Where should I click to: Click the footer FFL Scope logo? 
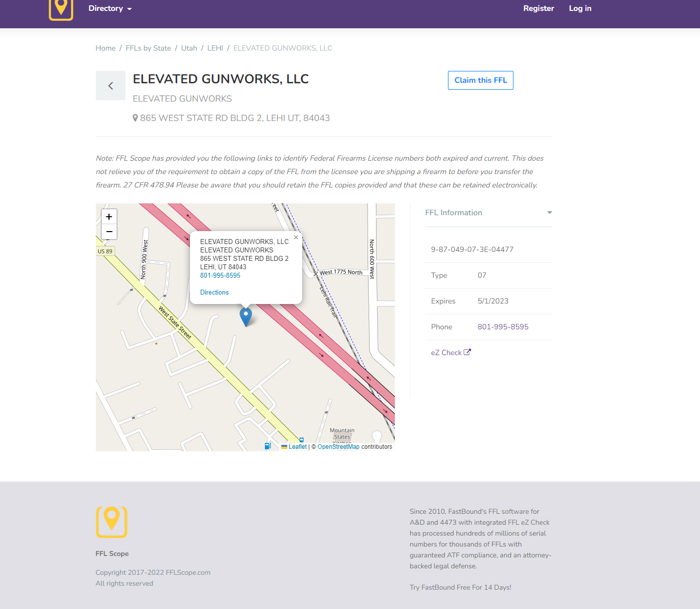pyautogui.click(x=112, y=522)
